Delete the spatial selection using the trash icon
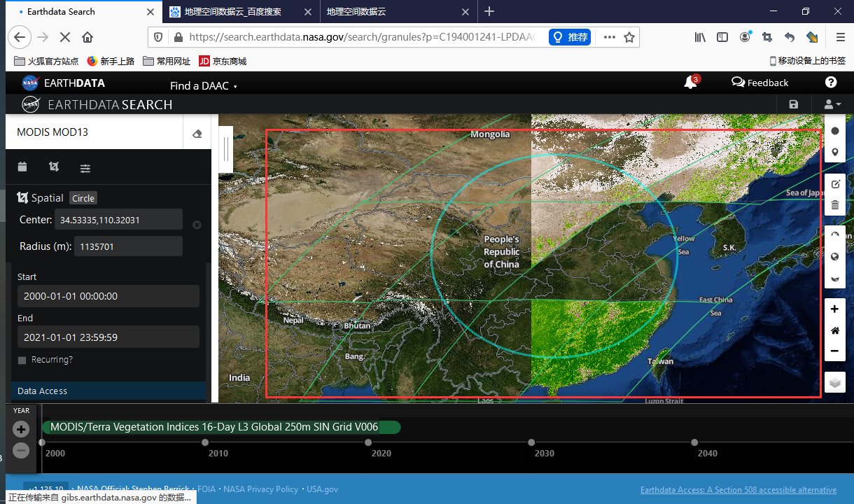Viewport: 854px width, 504px height. coord(834,205)
